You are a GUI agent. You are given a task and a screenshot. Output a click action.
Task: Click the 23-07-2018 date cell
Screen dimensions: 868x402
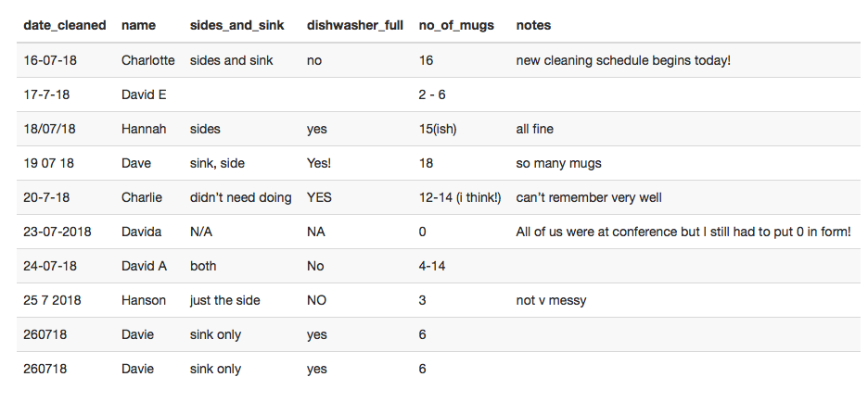(x=57, y=232)
